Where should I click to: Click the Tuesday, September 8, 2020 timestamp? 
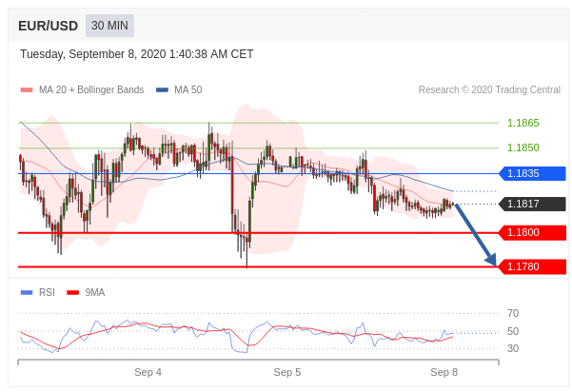136,54
